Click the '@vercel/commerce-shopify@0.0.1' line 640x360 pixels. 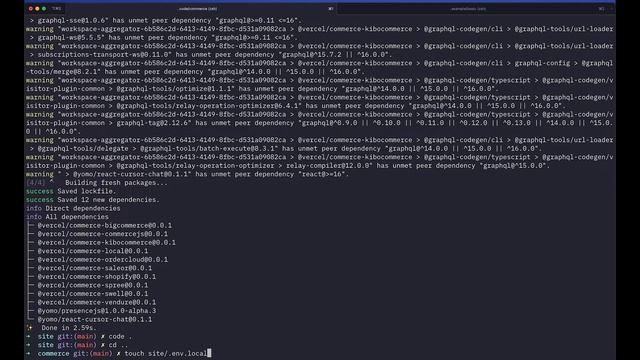[97, 277]
